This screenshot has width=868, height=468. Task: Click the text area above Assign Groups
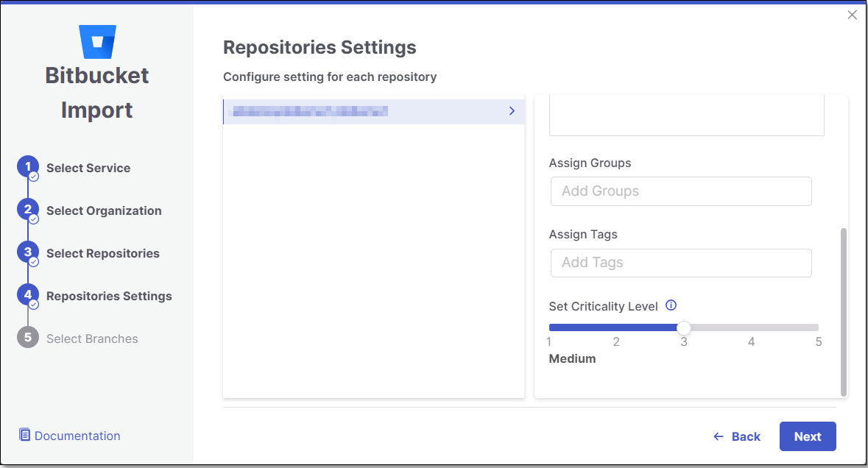pos(686,116)
